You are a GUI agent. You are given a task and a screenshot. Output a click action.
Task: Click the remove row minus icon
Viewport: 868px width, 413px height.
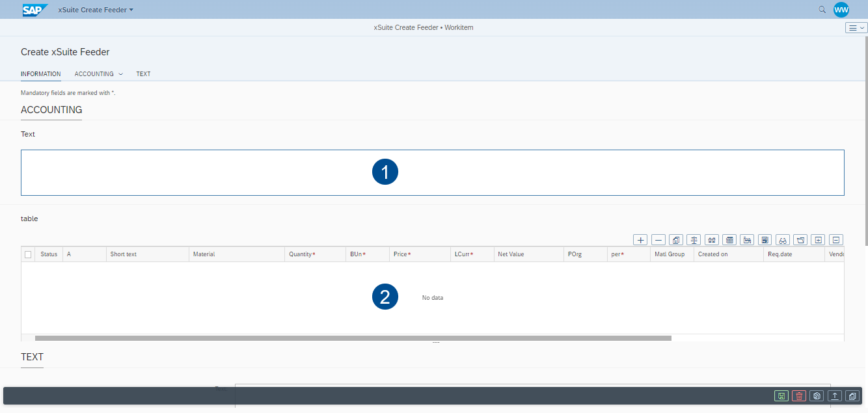658,240
